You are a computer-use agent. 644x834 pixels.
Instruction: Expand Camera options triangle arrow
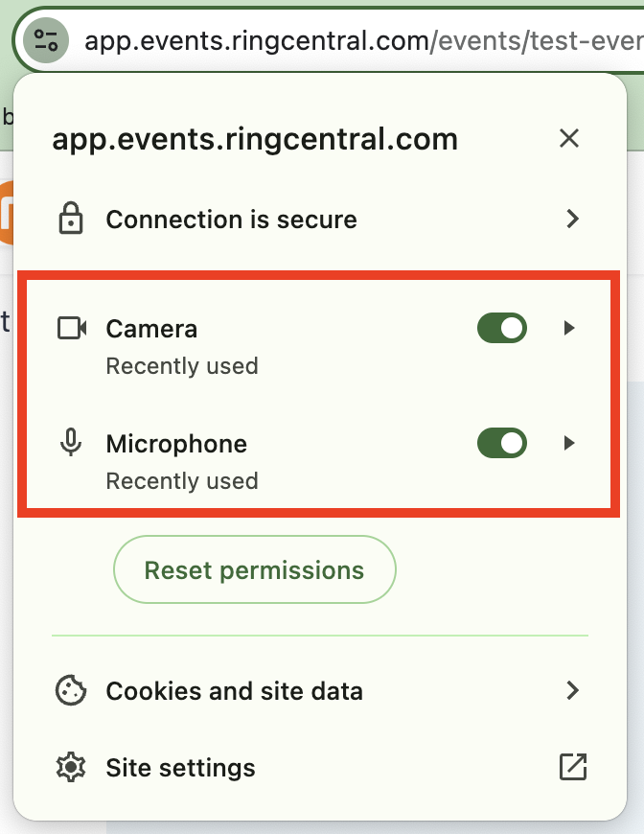[x=569, y=329]
